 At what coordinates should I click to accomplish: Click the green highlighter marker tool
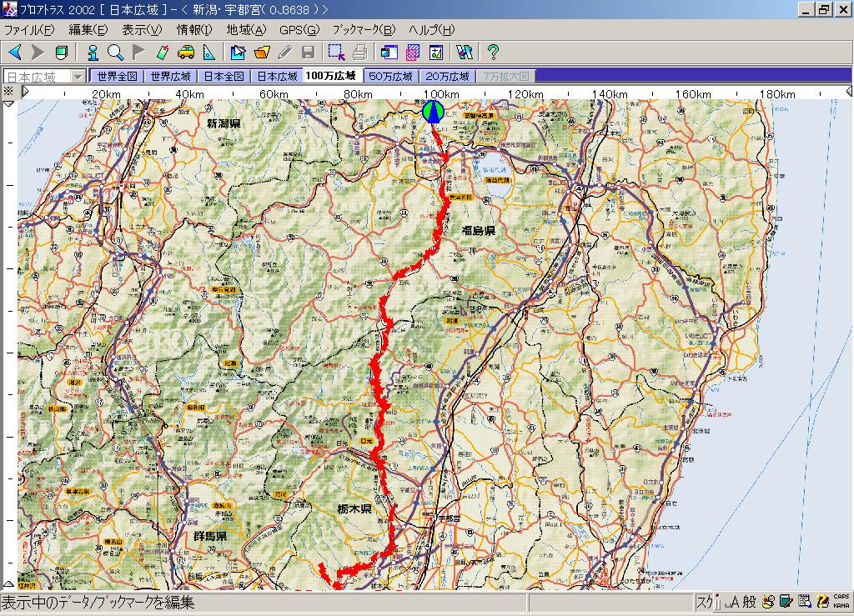[163, 53]
